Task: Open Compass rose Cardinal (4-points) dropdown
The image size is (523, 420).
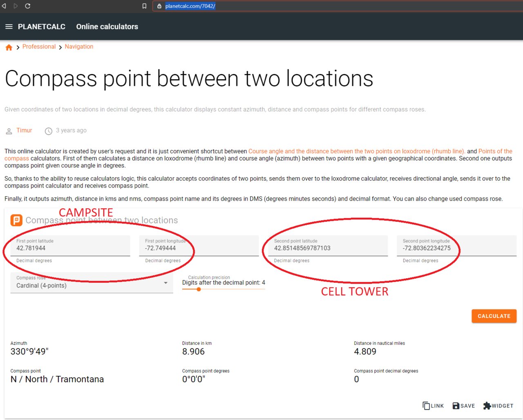Action: 92,283
